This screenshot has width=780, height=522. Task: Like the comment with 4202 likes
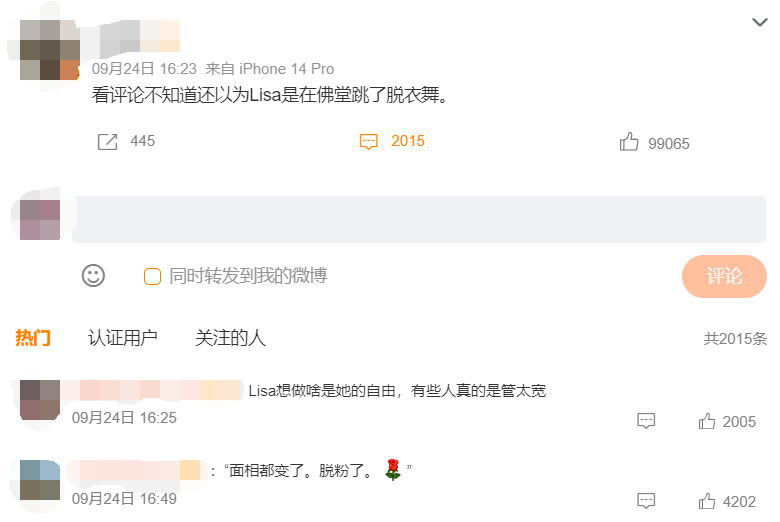click(x=708, y=500)
